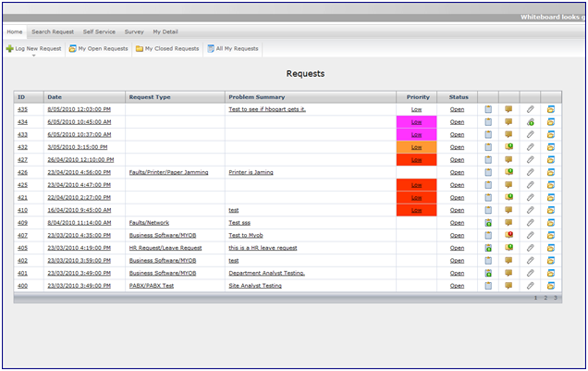This screenshot has height=371, width=588.
Task: Click 'this is a HR leave request' summary
Action: coord(263,248)
